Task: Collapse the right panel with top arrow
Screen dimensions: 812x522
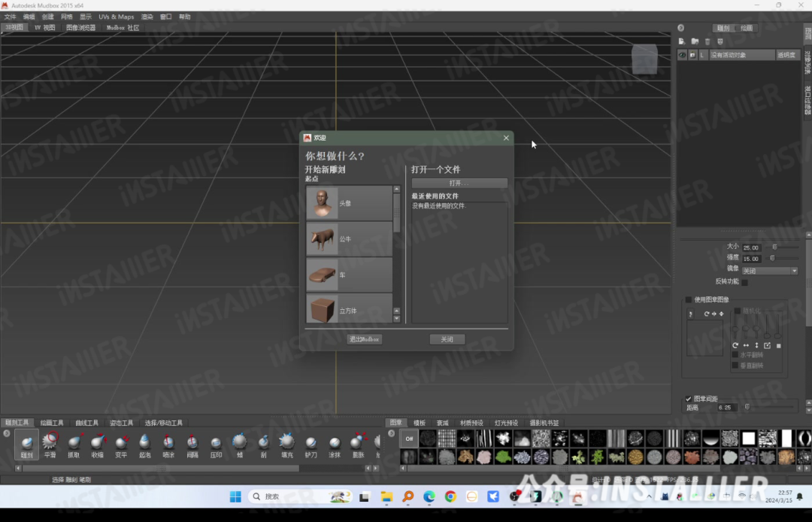Action: [681, 28]
